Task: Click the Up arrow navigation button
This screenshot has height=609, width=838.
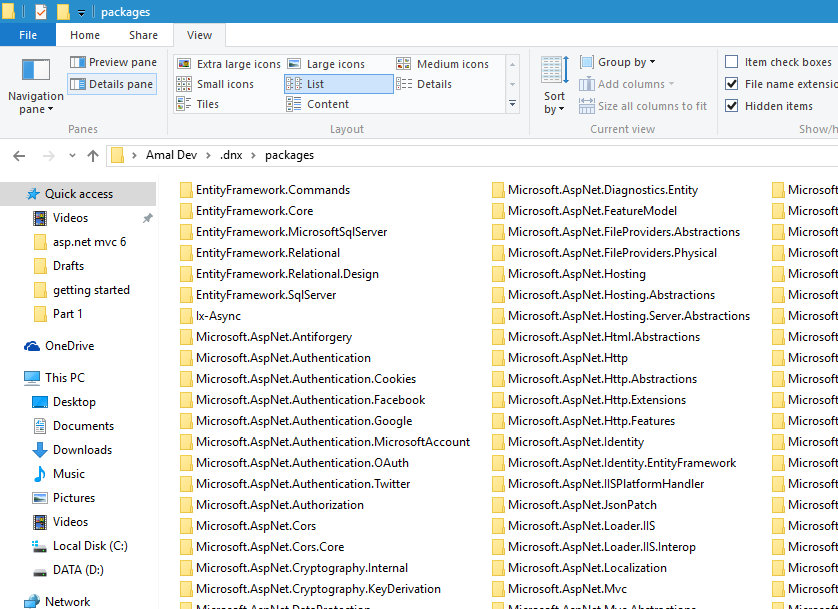Action: click(93, 155)
